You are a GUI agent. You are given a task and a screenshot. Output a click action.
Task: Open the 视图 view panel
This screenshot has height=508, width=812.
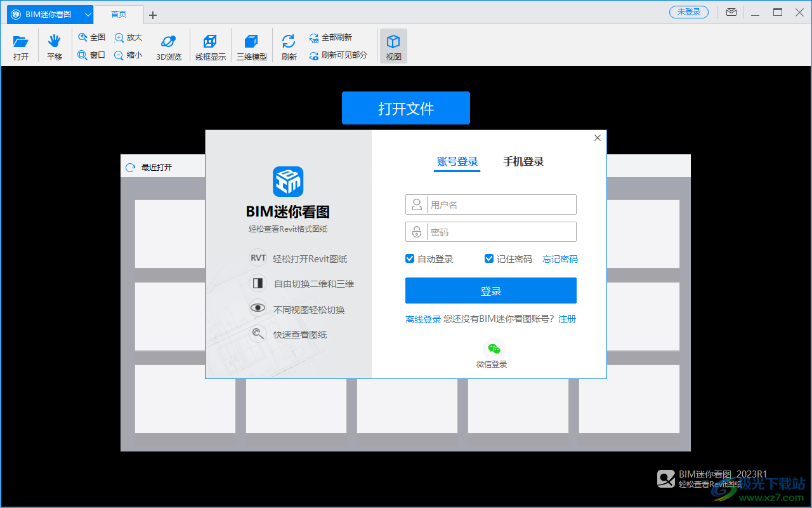(393, 45)
